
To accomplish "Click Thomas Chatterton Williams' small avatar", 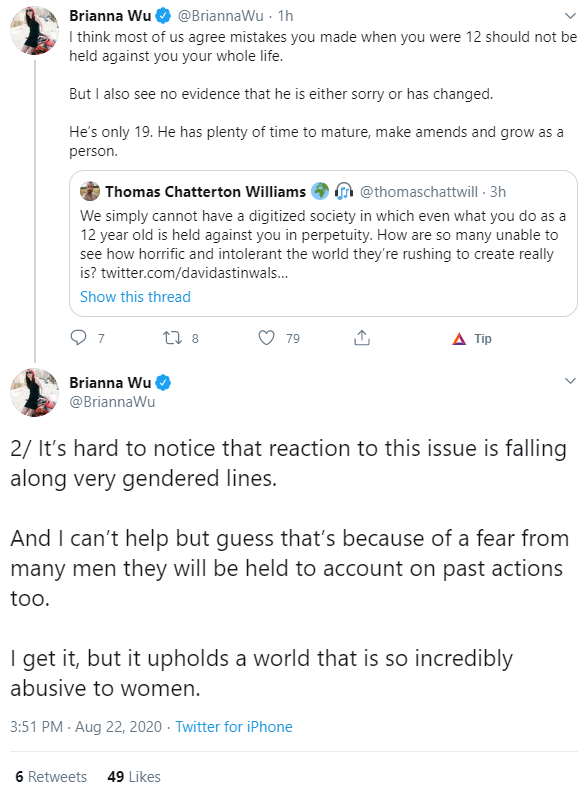I will click(x=90, y=191).
